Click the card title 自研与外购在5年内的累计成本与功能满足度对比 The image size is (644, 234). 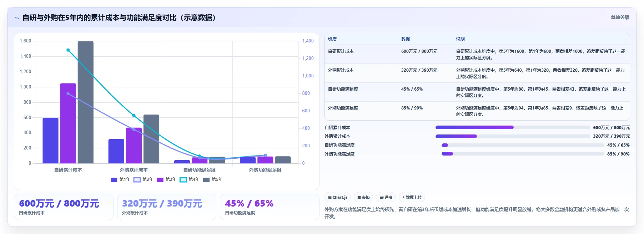119,18
